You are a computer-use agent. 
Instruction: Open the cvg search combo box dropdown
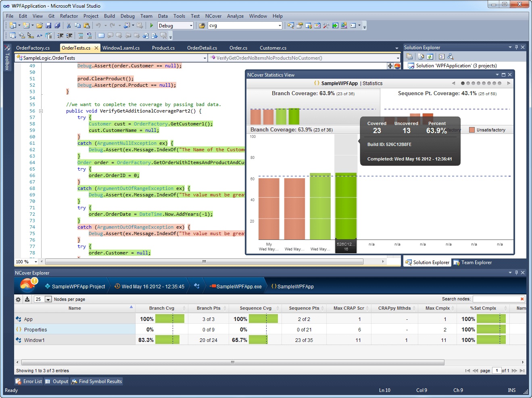click(x=280, y=25)
